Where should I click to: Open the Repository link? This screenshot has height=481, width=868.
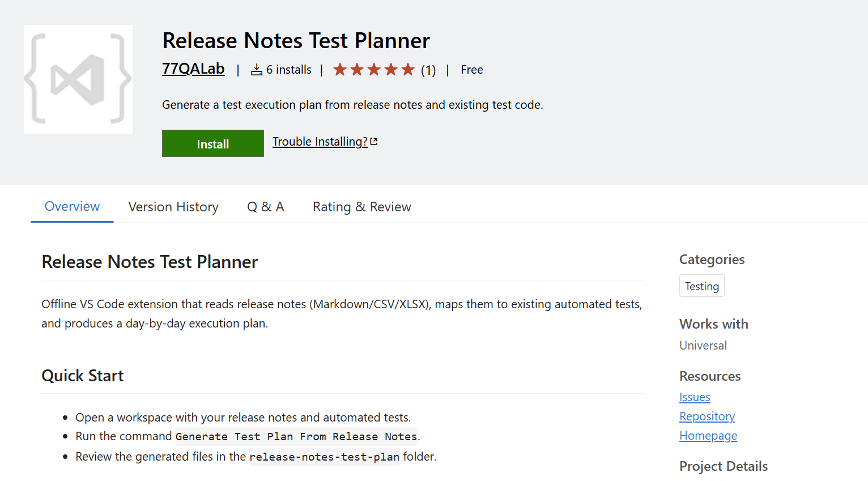707,416
